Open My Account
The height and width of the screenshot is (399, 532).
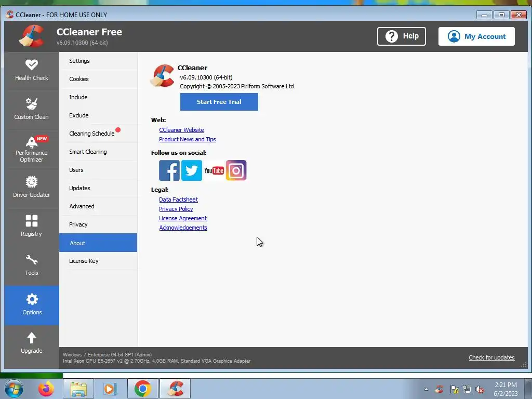click(476, 36)
